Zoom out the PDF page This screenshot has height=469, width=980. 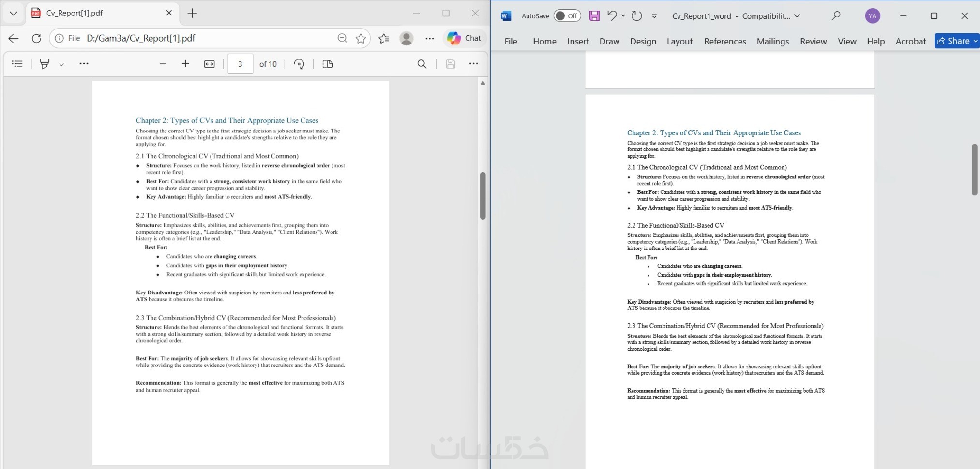pos(163,64)
